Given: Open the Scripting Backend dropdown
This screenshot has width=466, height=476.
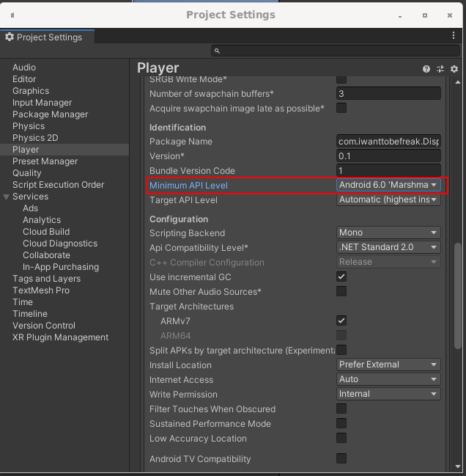Looking at the screenshot, I should [x=388, y=232].
